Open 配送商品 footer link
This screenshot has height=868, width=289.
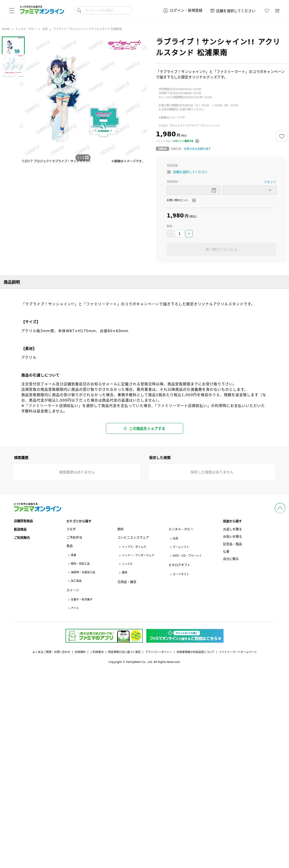pos(20,529)
